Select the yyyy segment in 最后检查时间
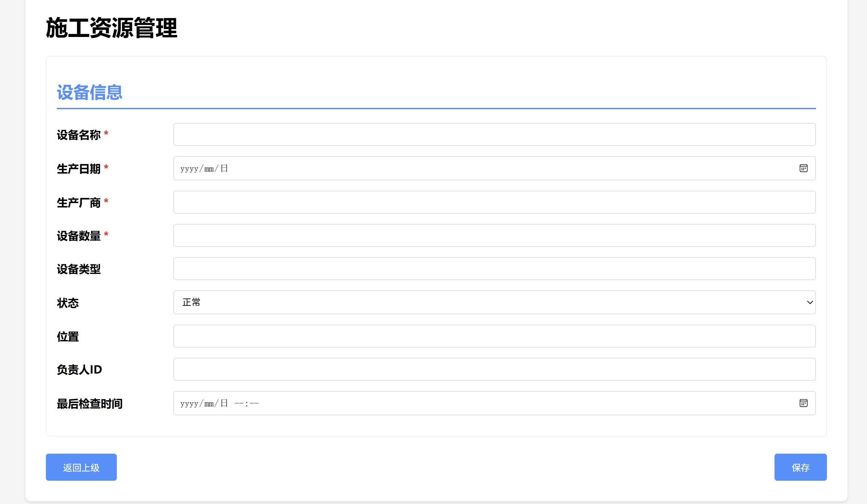867x504 pixels. click(189, 404)
